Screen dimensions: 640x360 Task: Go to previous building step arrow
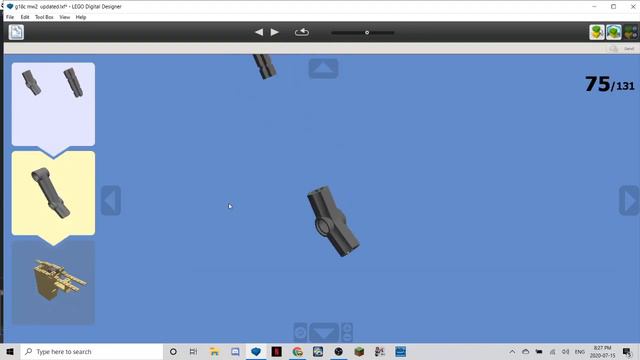pyautogui.click(x=259, y=32)
